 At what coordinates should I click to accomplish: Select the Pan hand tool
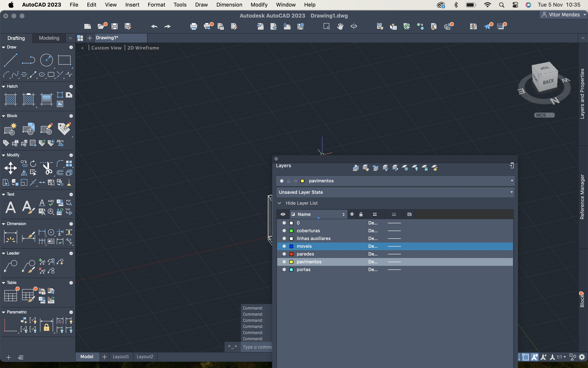coord(340,26)
